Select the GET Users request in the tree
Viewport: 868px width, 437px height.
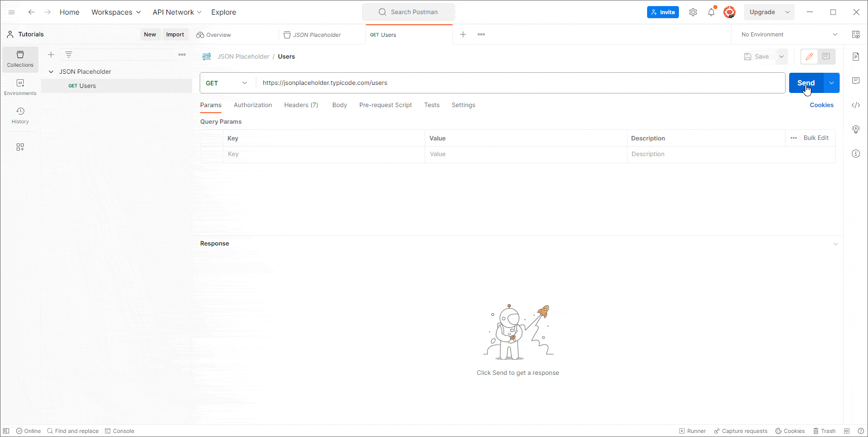pos(116,86)
